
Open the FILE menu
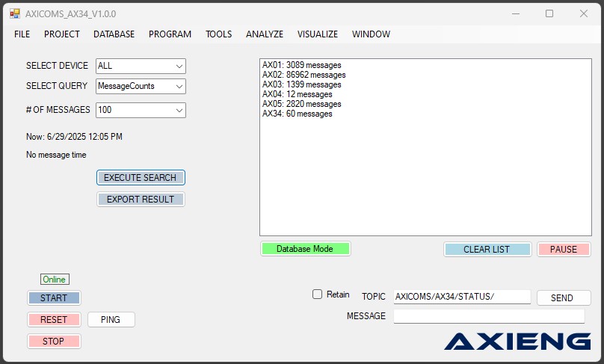pyautogui.click(x=22, y=34)
